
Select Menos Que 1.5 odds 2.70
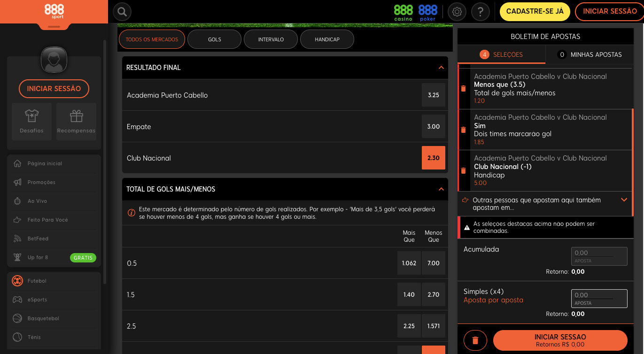(434, 294)
